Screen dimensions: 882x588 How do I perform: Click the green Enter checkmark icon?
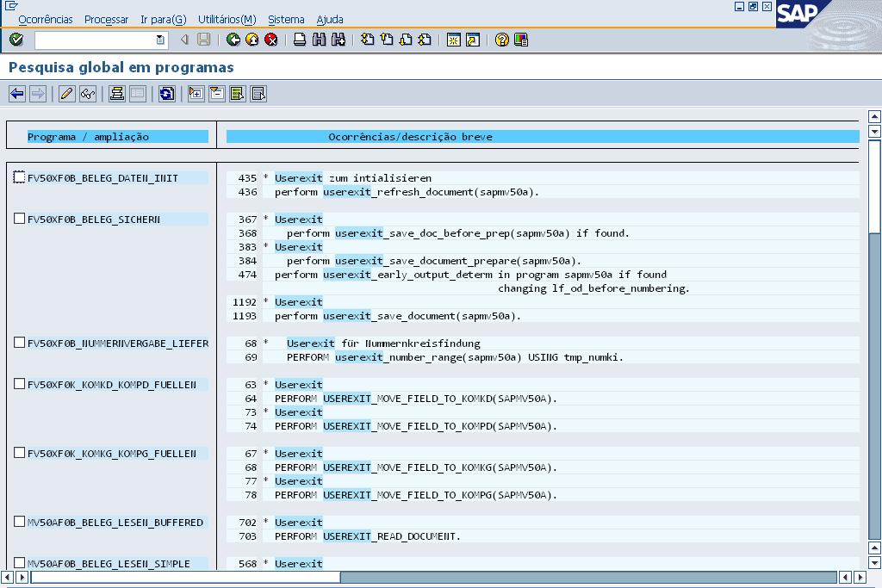pyautogui.click(x=16, y=40)
